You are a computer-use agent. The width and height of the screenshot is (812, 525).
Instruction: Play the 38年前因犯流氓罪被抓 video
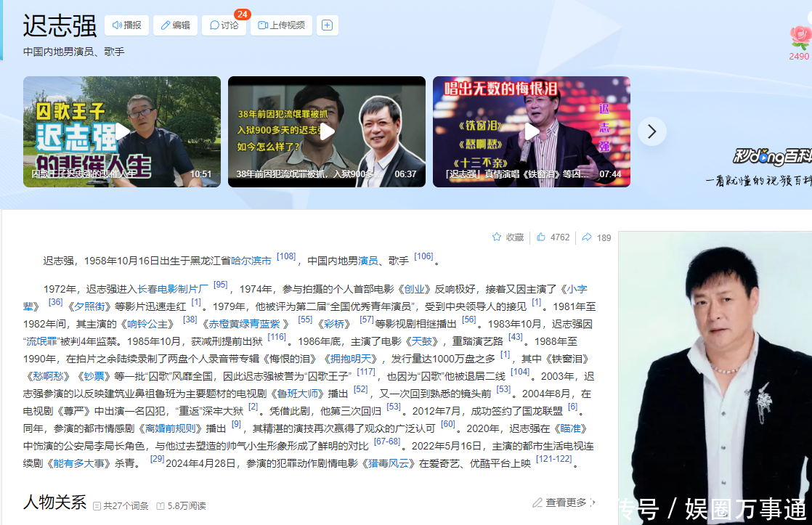[327, 131]
